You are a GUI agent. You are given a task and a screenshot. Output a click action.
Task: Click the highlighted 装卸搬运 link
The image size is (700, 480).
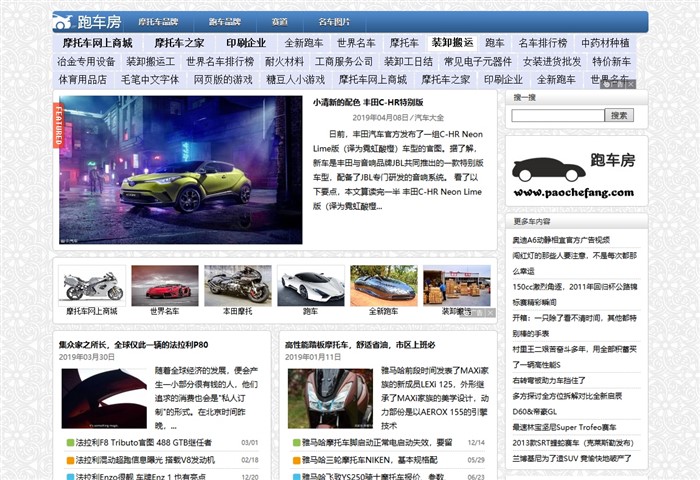click(x=452, y=43)
